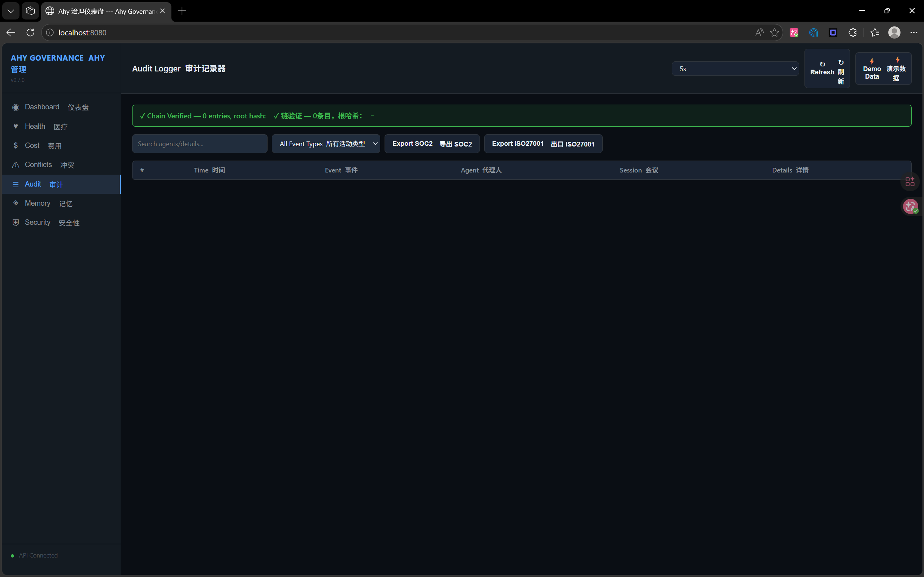Image resolution: width=924 pixels, height=577 pixels.
Task: Click the floating translate widget icon
Action: tap(911, 206)
